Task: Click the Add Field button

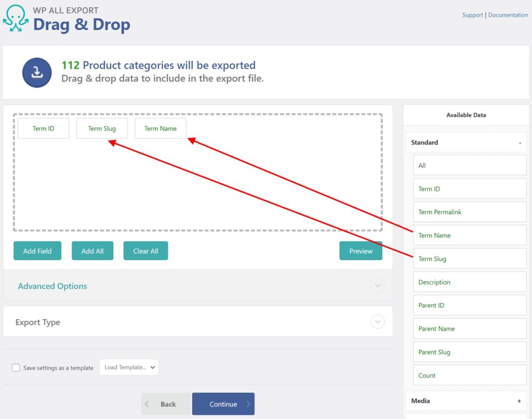Action: [37, 251]
